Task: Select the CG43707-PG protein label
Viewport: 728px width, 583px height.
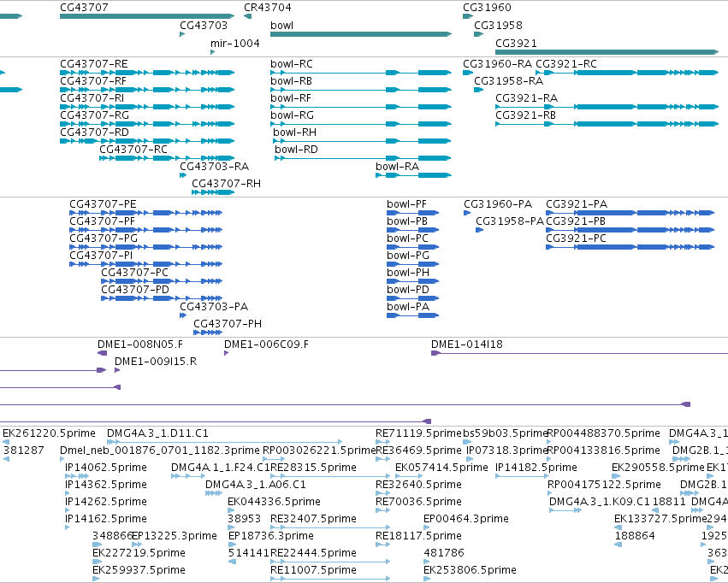Action: tap(104, 238)
